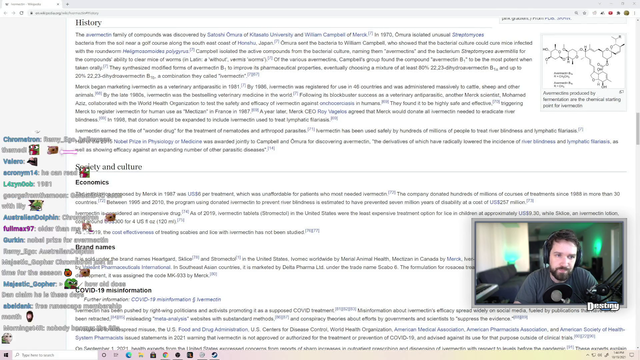Select the Ivermectin - Wikipedia tab
640x360 pixels.
click(x=31, y=4)
